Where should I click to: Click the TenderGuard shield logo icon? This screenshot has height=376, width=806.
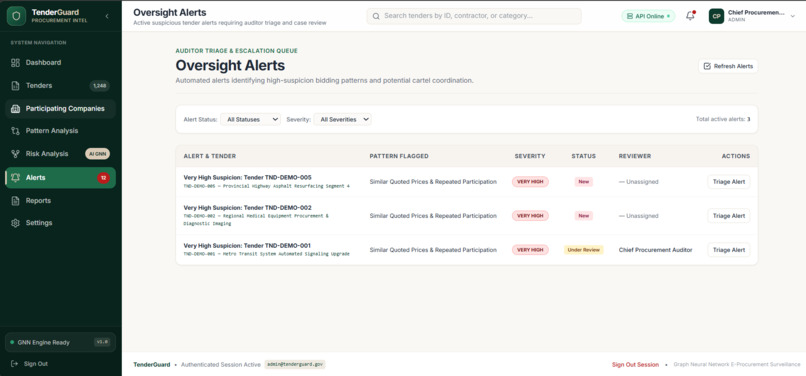click(x=16, y=16)
